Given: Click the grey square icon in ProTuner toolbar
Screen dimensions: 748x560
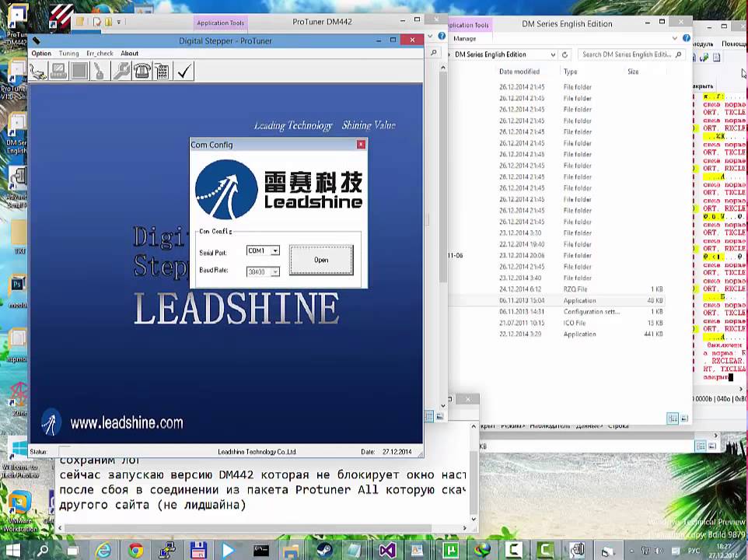Looking at the screenshot, I should coord(79,71).
